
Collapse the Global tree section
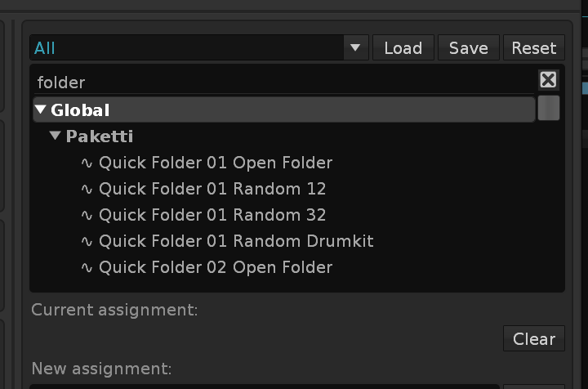(x=41, y=110)
